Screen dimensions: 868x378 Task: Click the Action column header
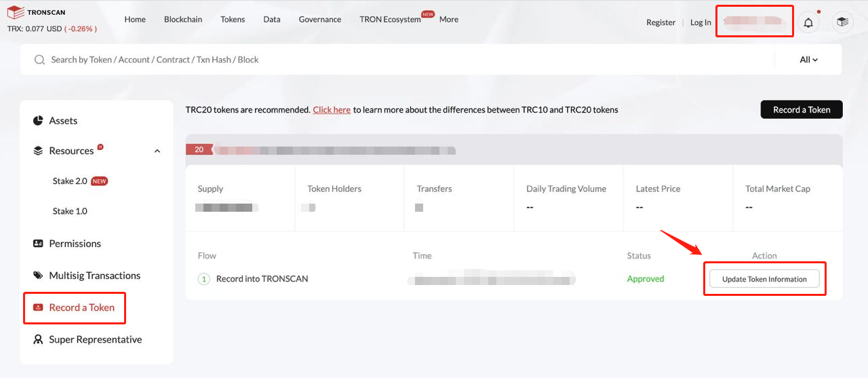click(764, 256)
